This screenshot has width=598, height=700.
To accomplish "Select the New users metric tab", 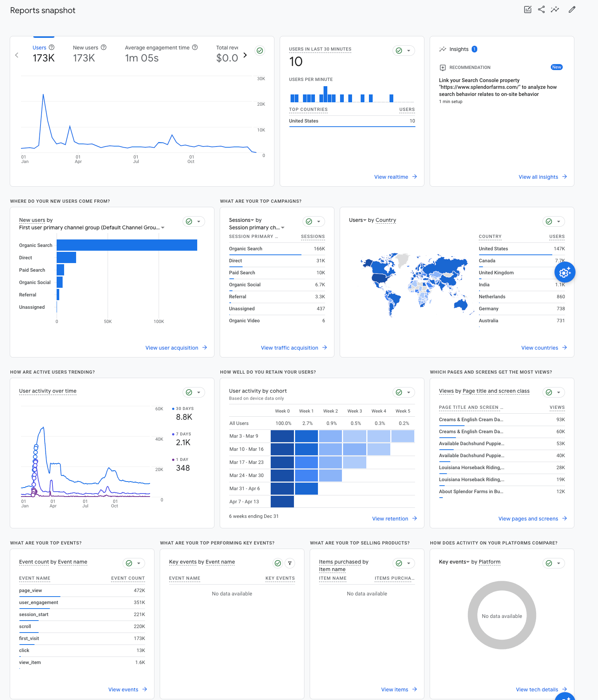I will point(90,54).
